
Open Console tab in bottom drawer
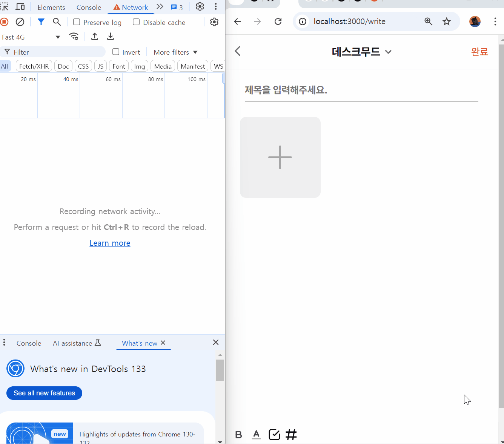(x=29, y=343)
